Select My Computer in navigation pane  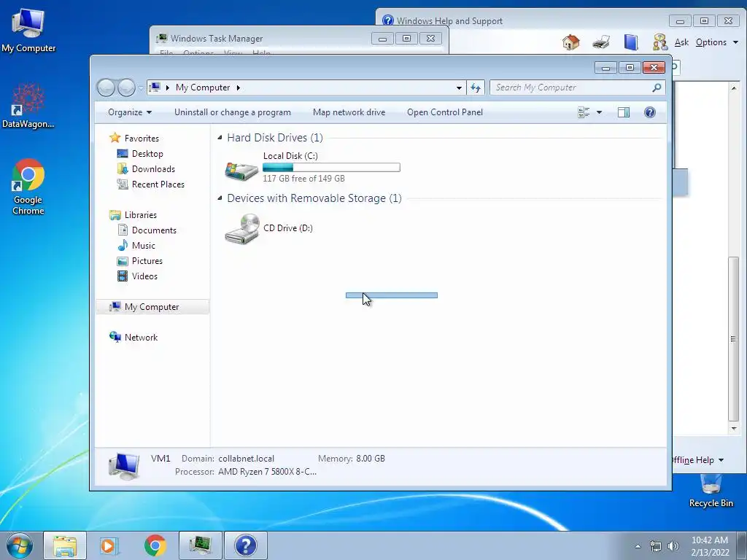[152, 307]
